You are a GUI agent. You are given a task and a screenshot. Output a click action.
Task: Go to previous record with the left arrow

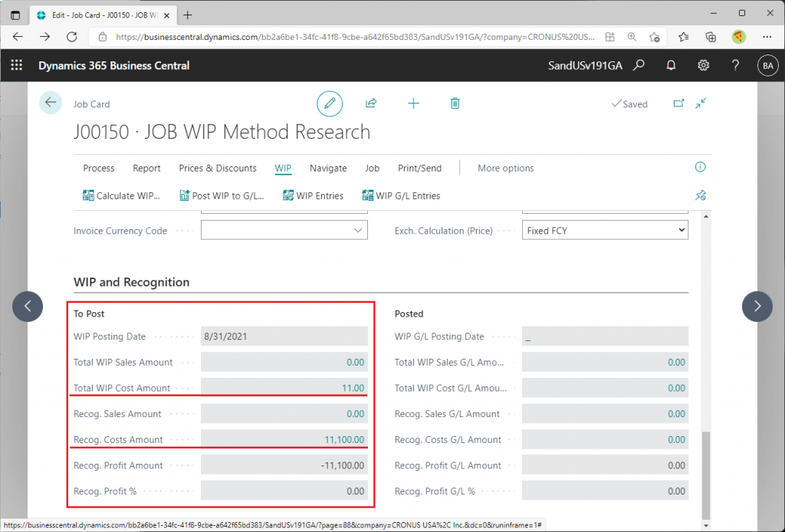[x=28, y=307]
